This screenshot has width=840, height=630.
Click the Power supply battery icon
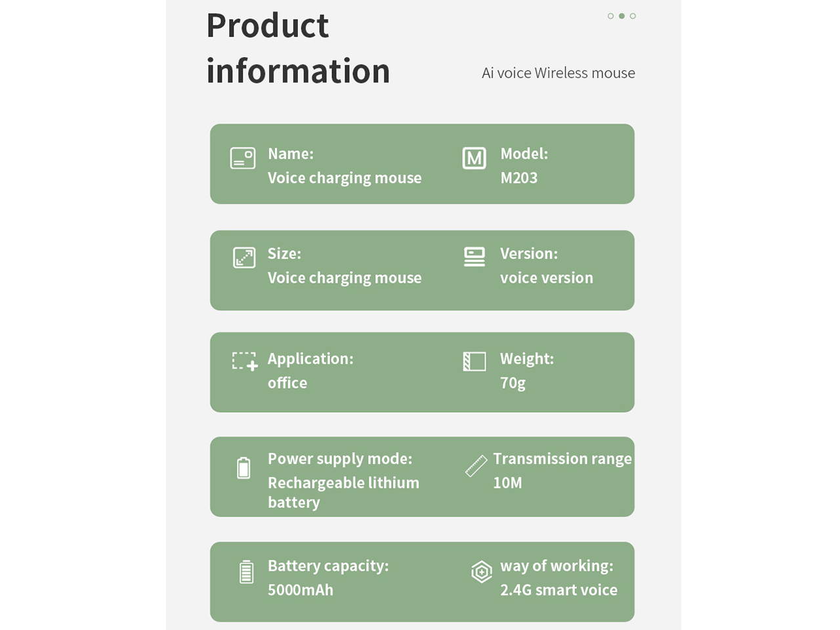pos(243,468)
